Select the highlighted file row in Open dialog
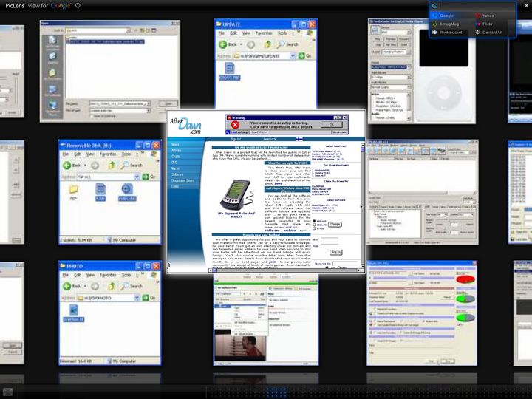The height and width of the screenshot is (399, 532). tap(106, 41)
